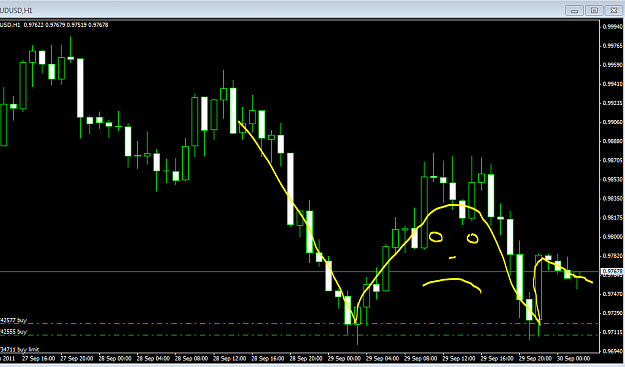The height and width of the screenshot is (367, 625).
Task: Click price level 0.98350 on the axis
Action: (613, 199)
